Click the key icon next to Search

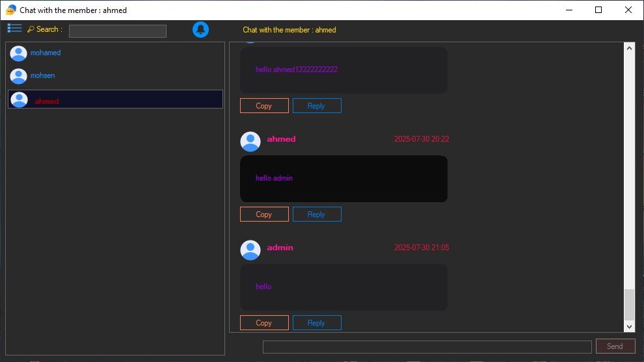[x=31, y=29]
